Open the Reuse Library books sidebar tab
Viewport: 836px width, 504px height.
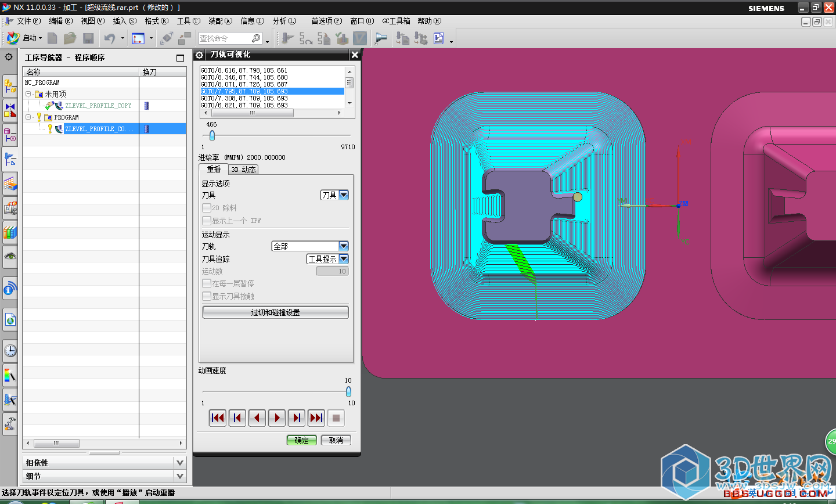(x=10, y=233)
